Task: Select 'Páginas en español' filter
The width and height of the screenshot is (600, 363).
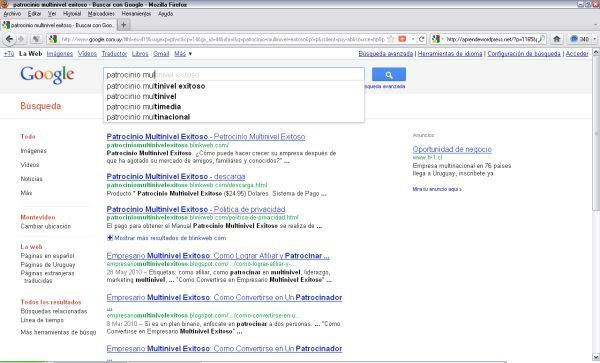Action: pyautogui.click(x=47, y=256)
